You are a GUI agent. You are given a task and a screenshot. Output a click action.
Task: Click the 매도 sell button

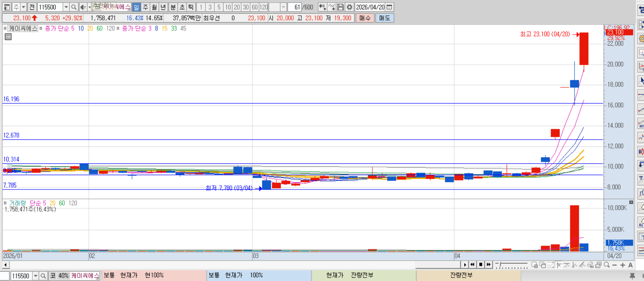[x=384, y=18]
